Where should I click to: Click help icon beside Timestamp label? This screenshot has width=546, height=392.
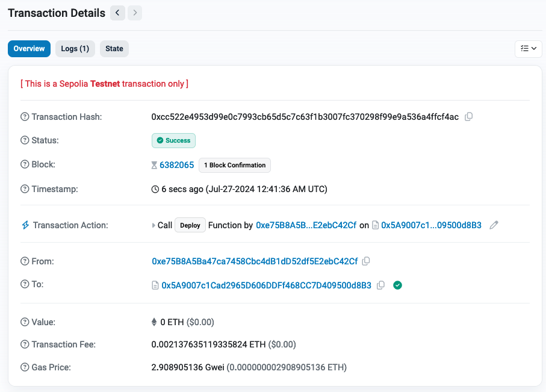coord(25,189)
